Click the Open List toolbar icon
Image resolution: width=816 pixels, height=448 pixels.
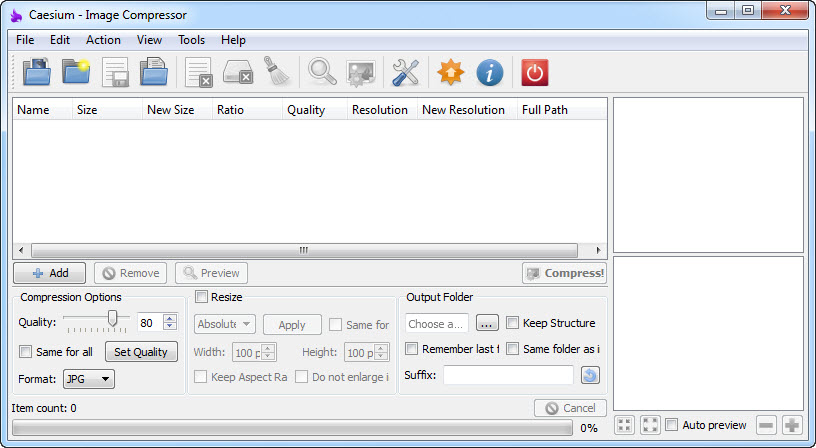point(154,72)
